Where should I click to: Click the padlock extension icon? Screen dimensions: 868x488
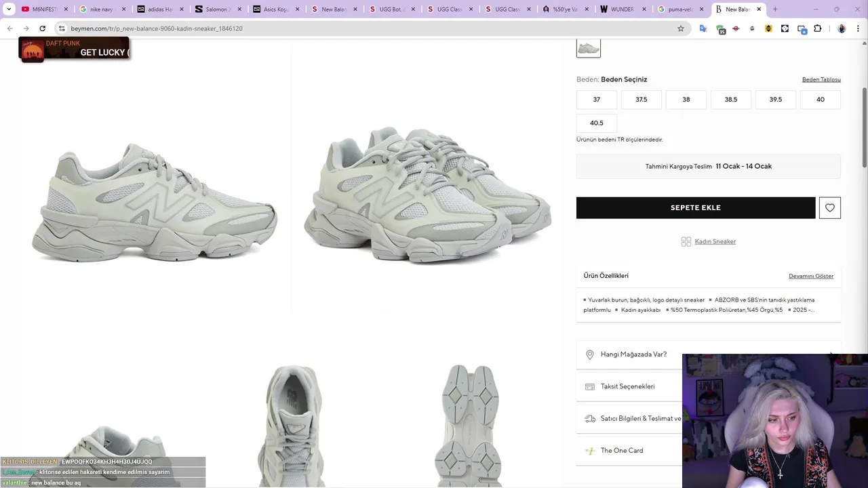pyautogui.click(x=752, y=28)
